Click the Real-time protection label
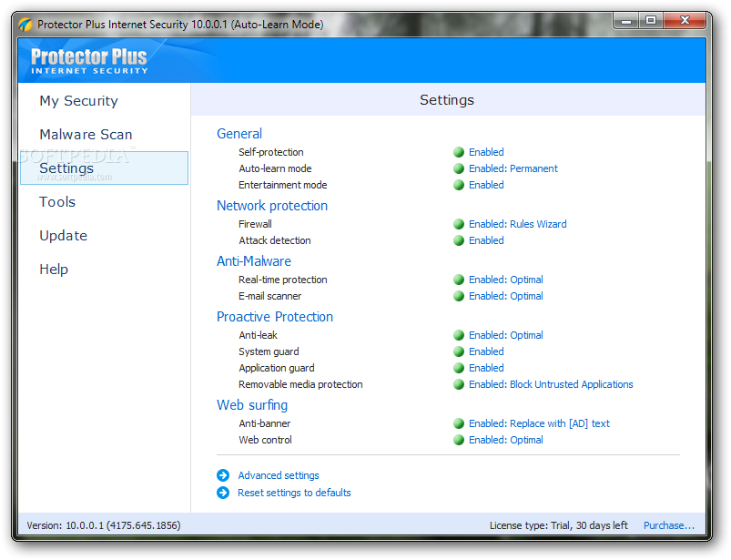The width and height of the screenshot is (731, 560). 282,280
